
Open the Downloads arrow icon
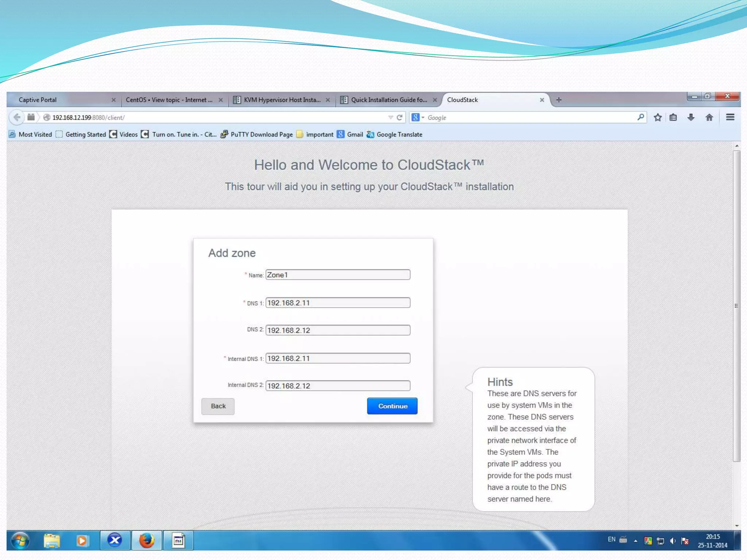(691, 117)
